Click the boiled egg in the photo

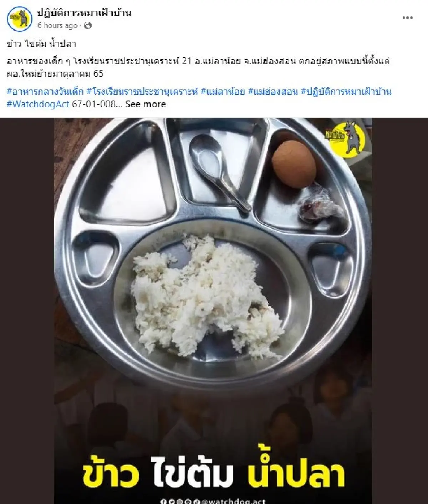[294, 164]
